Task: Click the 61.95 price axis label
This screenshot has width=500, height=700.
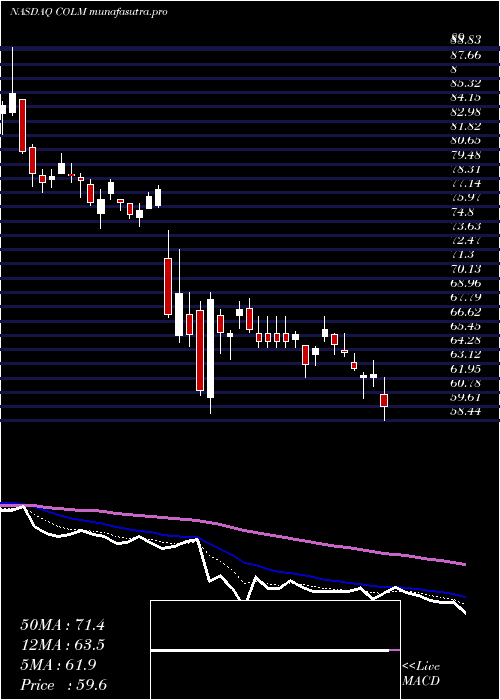Action: pos(466,369)
